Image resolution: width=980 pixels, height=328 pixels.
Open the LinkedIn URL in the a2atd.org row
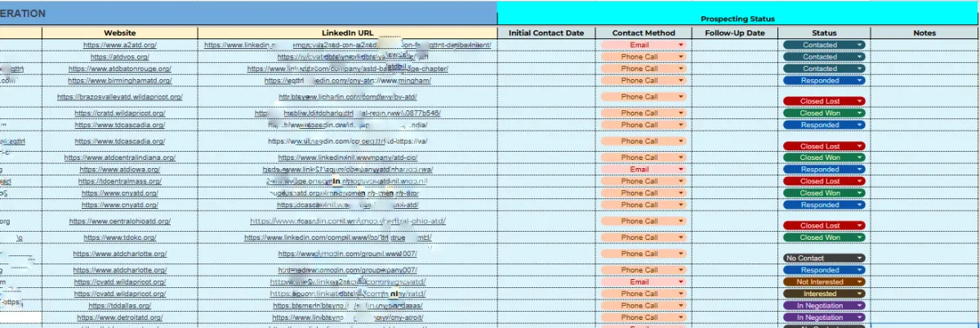347,45
